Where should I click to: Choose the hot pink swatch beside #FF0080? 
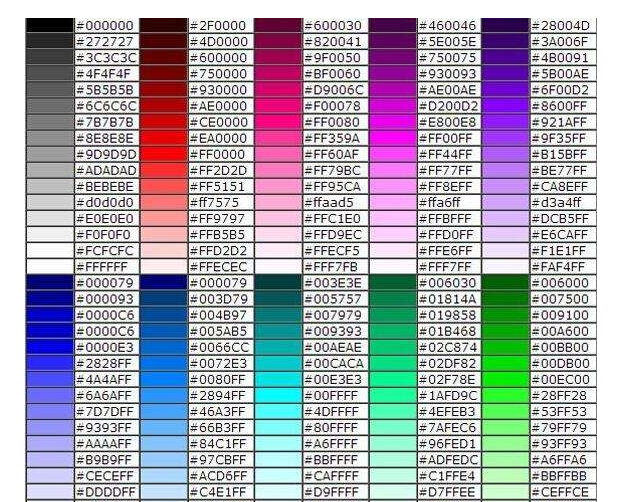(278, 122)
